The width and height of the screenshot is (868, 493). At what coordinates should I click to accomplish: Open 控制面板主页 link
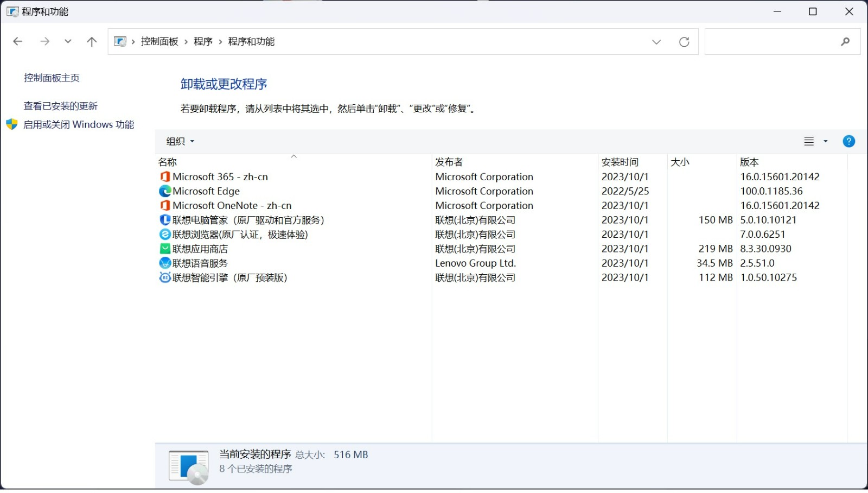(52, 78)
